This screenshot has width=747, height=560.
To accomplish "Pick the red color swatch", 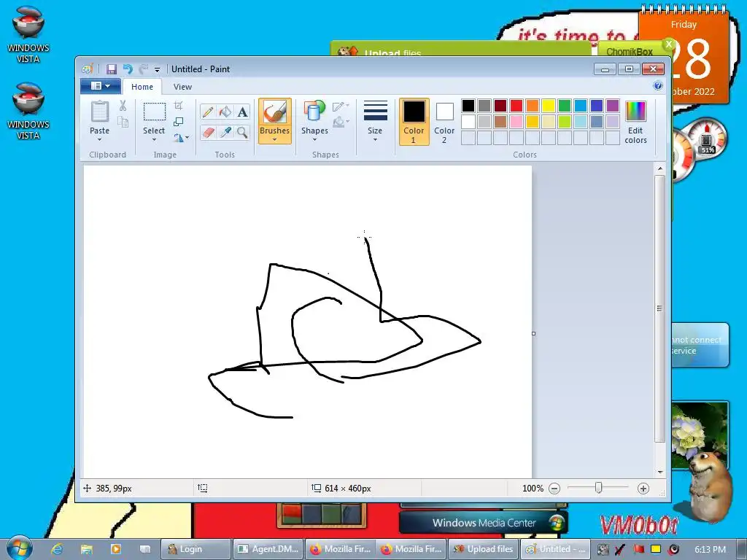I will [x=516, y=106].
